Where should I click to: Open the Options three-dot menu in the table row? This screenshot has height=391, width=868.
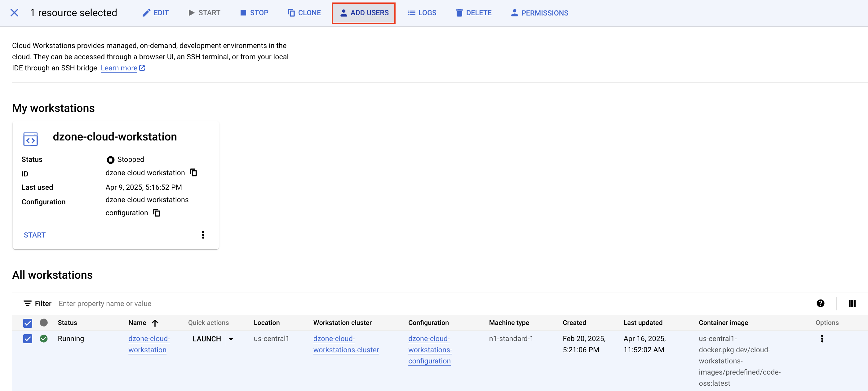(822, 338)
